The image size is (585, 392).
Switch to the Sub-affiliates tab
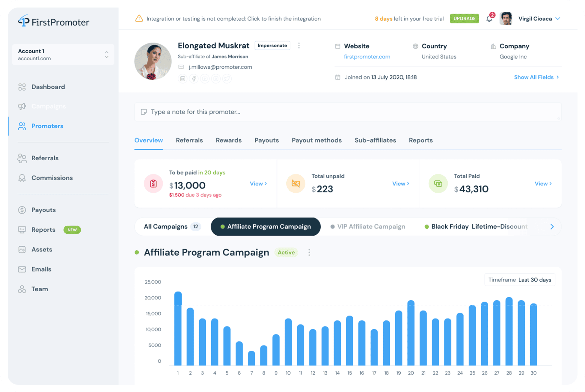pyautogui.click(x=375, y=140)
